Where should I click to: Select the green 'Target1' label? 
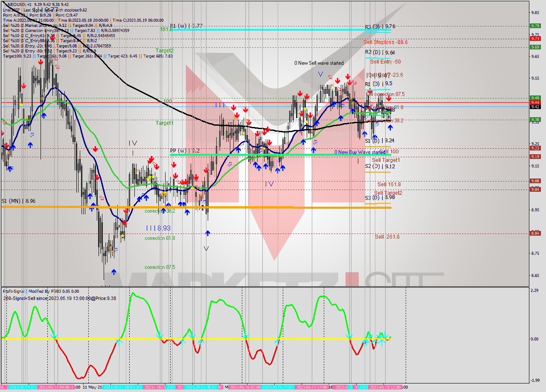pos(164,123)
